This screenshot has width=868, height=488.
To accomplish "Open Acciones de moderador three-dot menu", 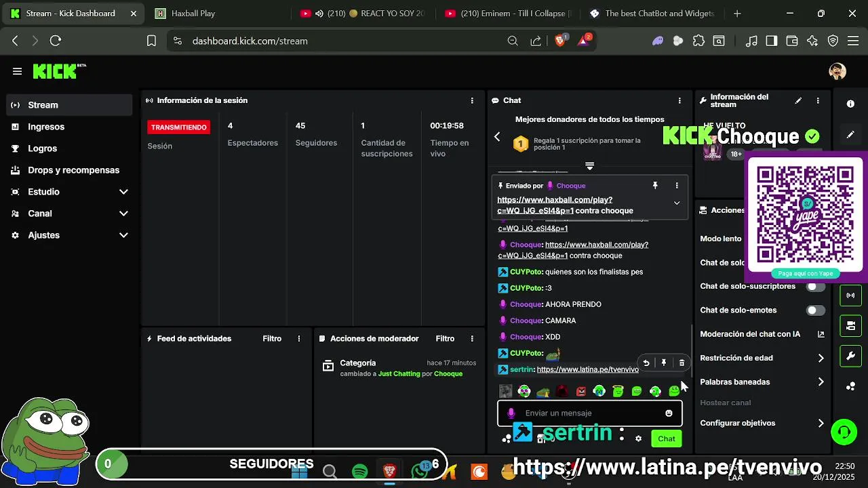I will tap(472, 338).
